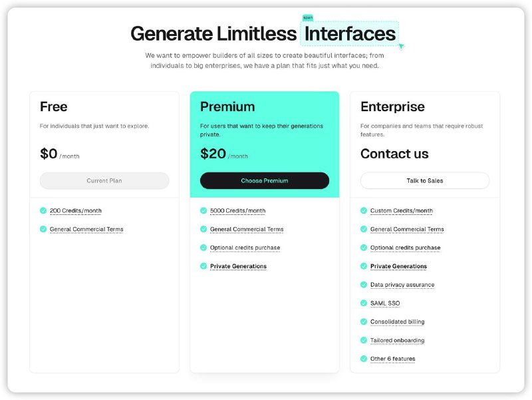Click checkmark icon beside Tailored onboarding
This screenshot has height=400, width=532.
(x=364, y=340)
